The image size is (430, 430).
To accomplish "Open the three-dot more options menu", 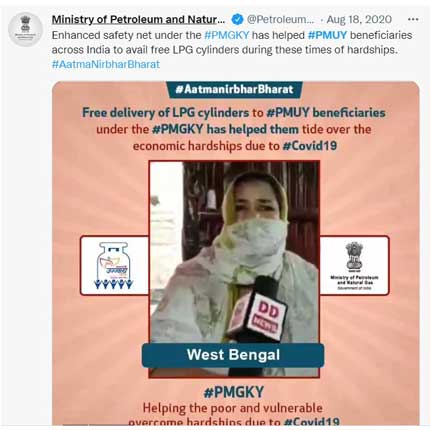I will click(413, 19).
